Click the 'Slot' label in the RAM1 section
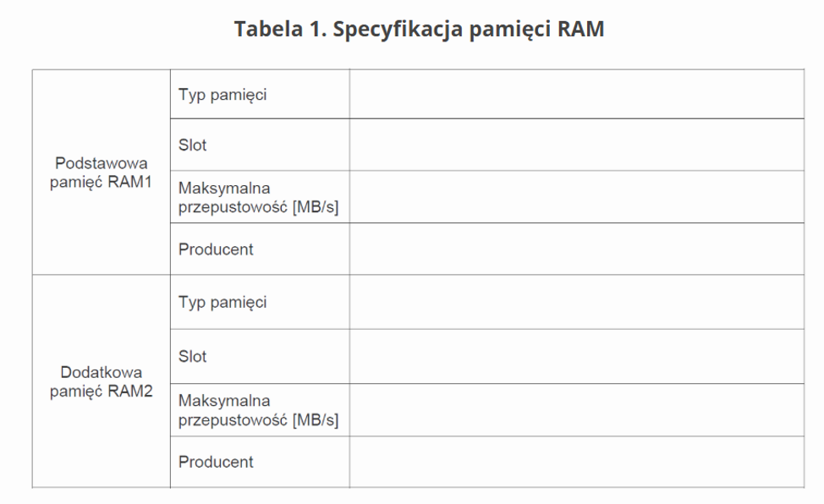This screenshot has width=824, height=504. [x=193, y=145]
